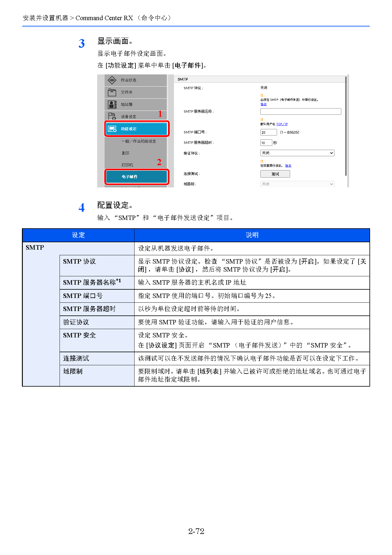Open the 文件夹 menu item

[x=136, y=92]
